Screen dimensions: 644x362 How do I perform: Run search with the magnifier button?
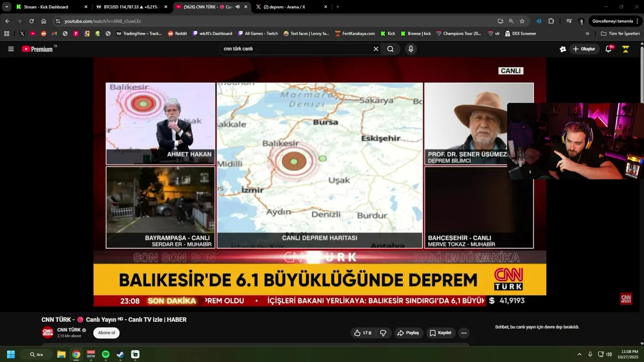click(390, 49)
